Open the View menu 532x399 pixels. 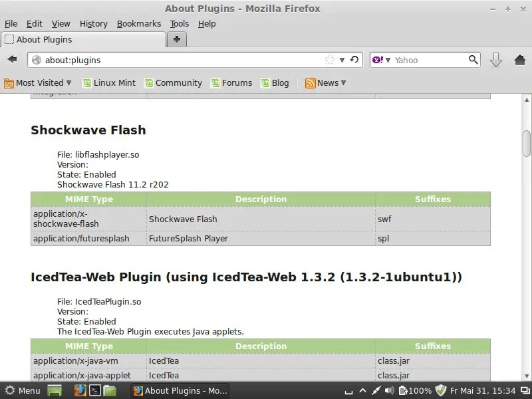coord(61,24)
